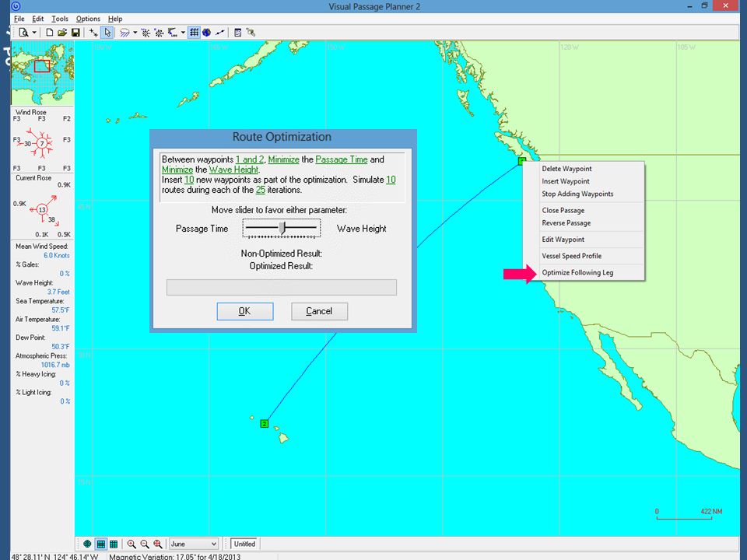
Task: Click the Passage Time link
Action: click(341, 159)
